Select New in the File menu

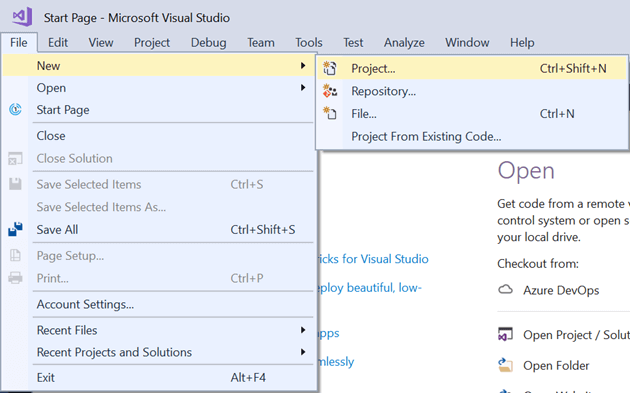(x=158, y=66)
